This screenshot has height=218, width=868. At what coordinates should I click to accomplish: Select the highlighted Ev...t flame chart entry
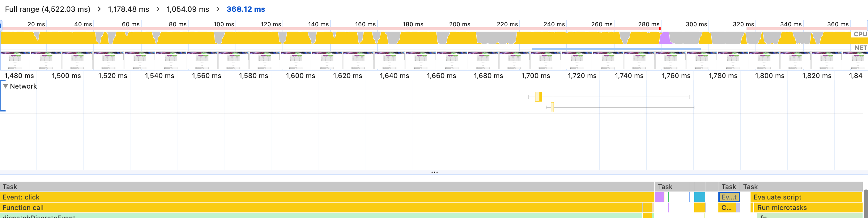pyautogui.click(x=729, y=197)
